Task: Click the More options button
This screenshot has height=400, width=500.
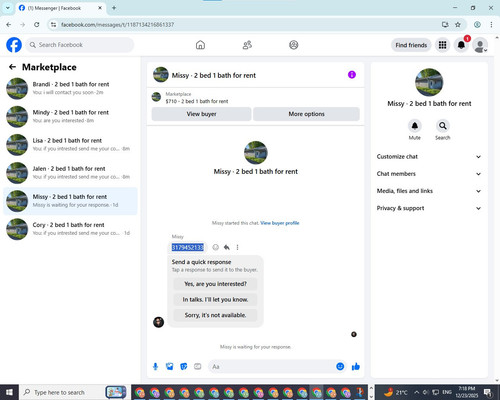Action: (x=306, y=114)
